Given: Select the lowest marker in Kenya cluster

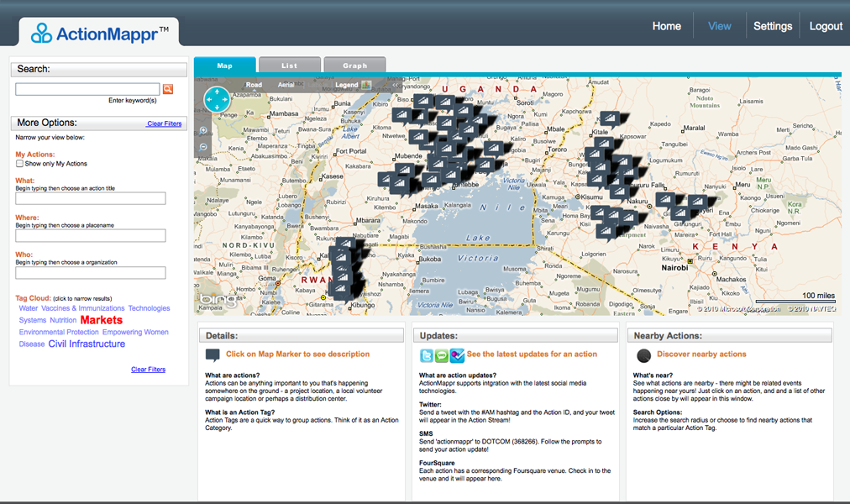Looking at the screenshot, I should click(x=606, y=233).
